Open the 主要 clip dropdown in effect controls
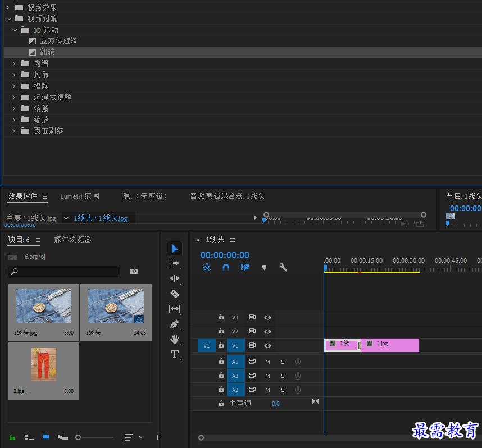Screen dimensions: 482x448 [x=66, y=218]
